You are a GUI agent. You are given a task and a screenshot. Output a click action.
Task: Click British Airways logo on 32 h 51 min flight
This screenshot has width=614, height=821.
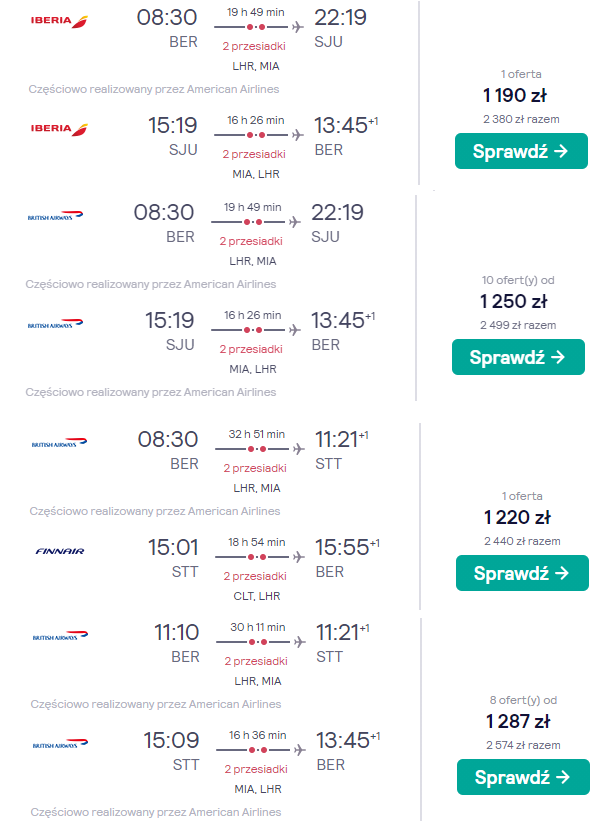[x=59, y=443]
